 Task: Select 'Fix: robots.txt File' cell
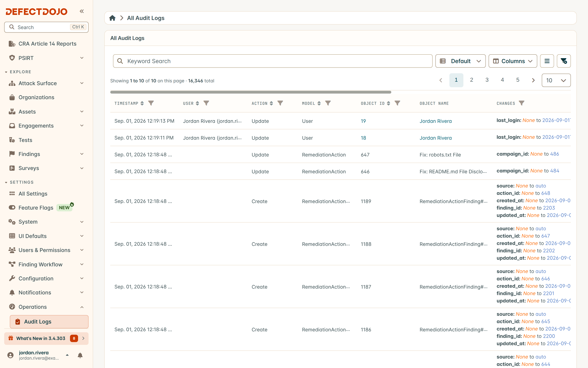click(x=440, y=155)
